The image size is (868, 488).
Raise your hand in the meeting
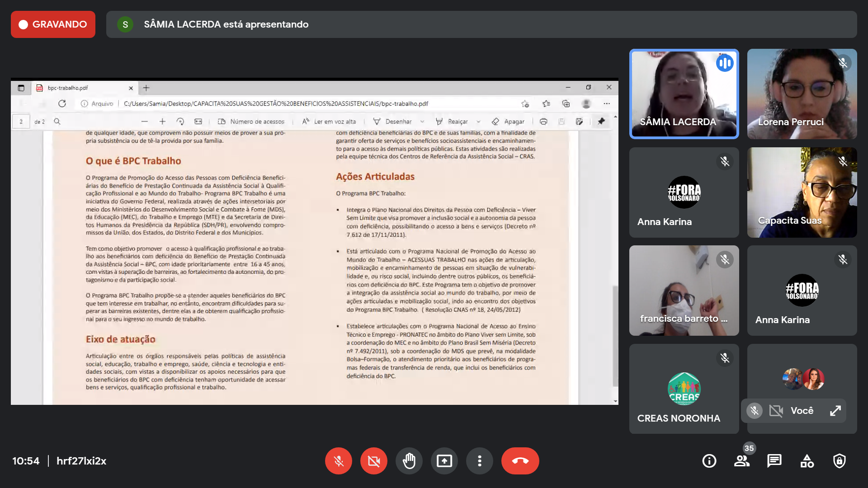pyautogui.click(x=409, y=461)
